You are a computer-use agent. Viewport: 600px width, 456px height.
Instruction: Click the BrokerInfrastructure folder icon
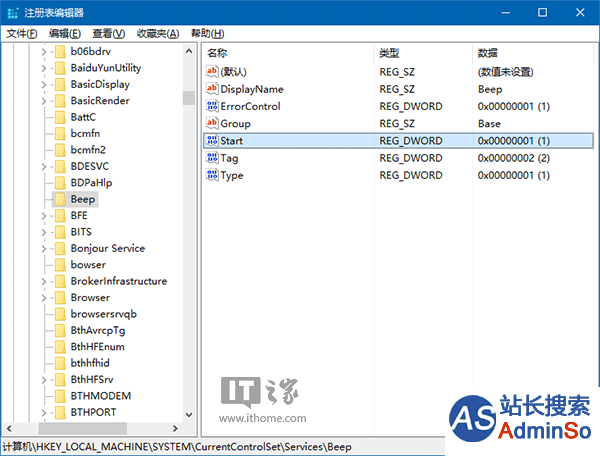tap(60, 281)
